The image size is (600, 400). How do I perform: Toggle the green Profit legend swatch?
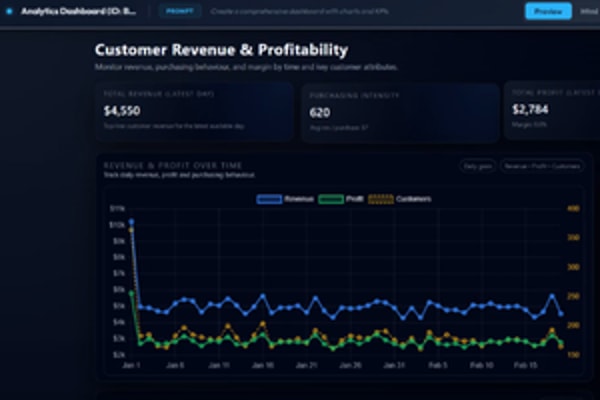[331, 199]
